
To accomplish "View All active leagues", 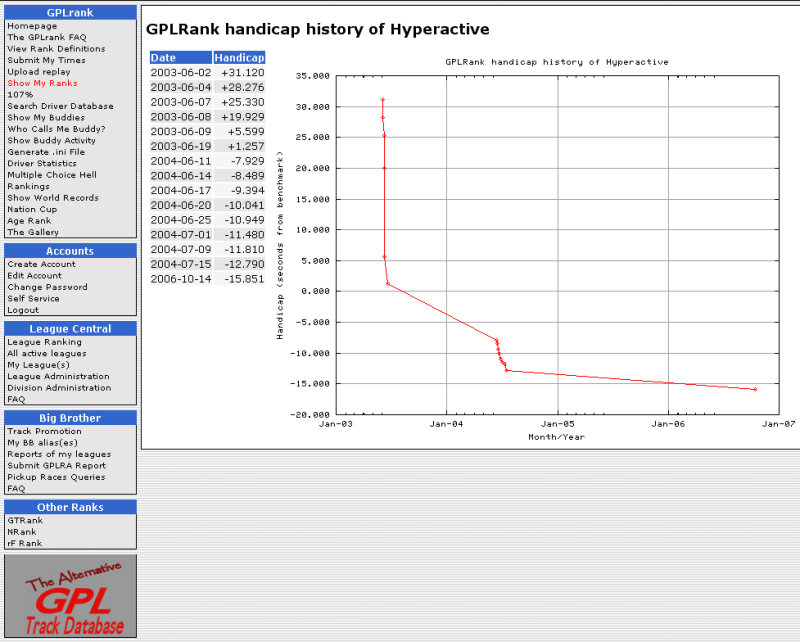I will point(47,354).
